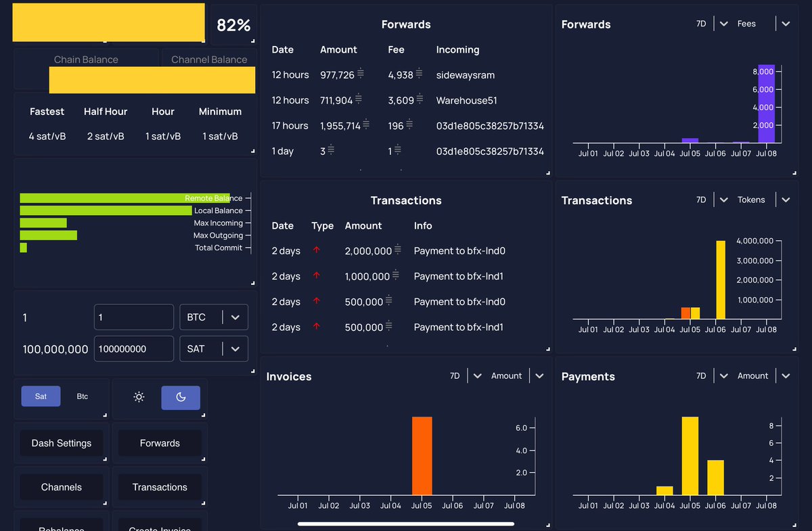Click Half Hour 2 sat/vB fee value
The height and width of the screenshot is (531, 812).
(x=106, y=136)
